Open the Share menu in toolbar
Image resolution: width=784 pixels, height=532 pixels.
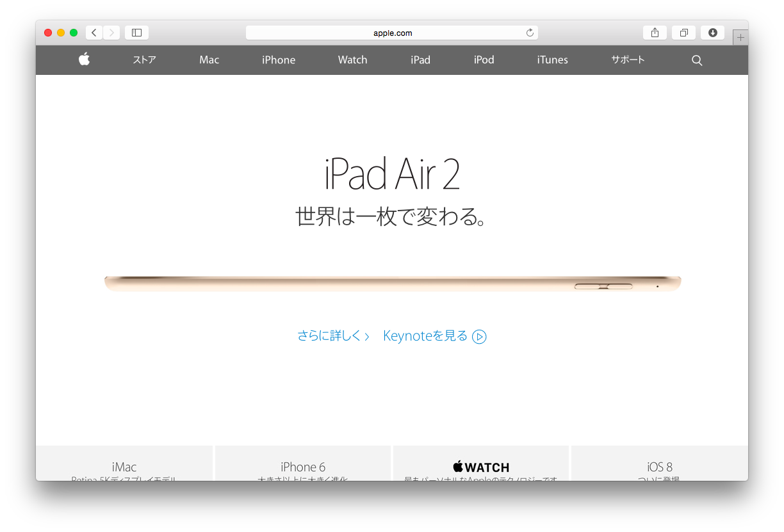coord(655,33)
